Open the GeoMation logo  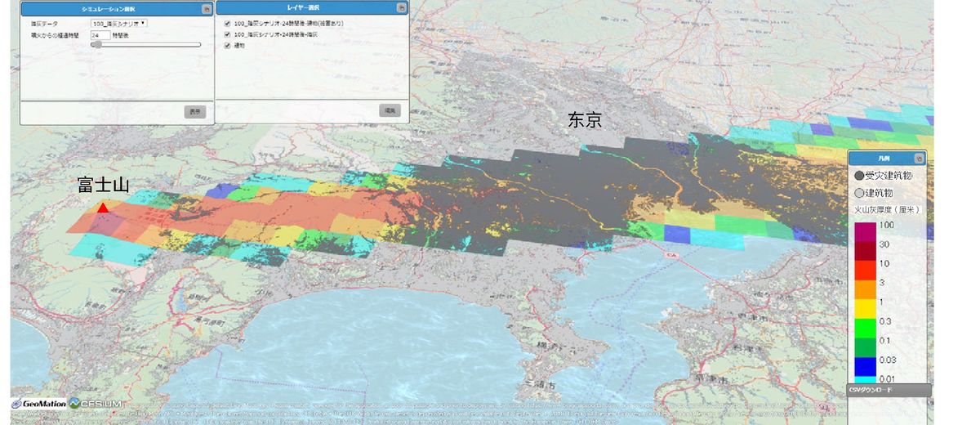(38, 403)
